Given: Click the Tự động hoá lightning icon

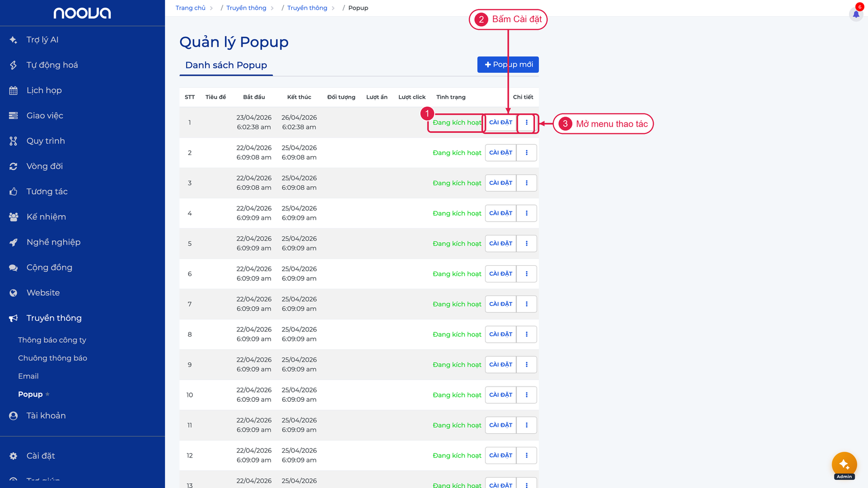Looking at the screenshot, I should coord(14,65).
